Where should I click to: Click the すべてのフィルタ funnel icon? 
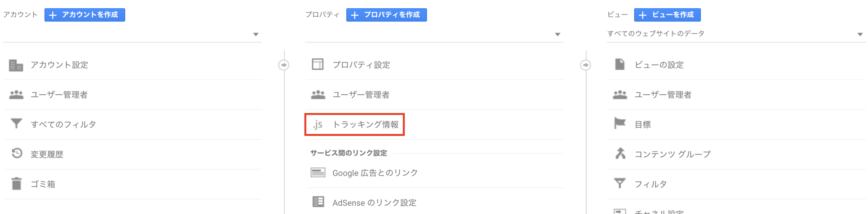pos(16,123)
